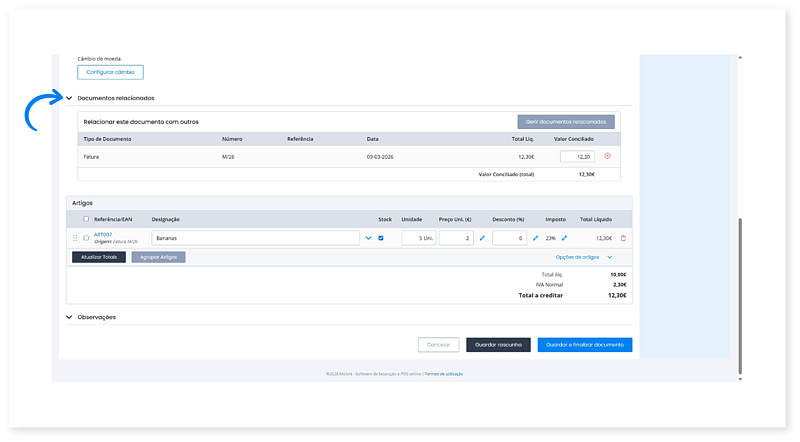
Task: Open the ART007 reference link
Action: click(x=103, y=234)
